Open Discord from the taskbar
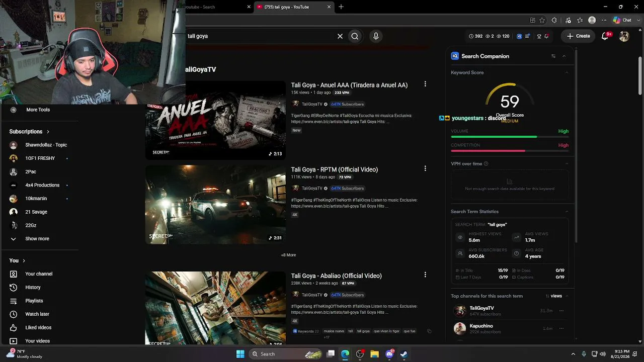 tap(389, 354)
